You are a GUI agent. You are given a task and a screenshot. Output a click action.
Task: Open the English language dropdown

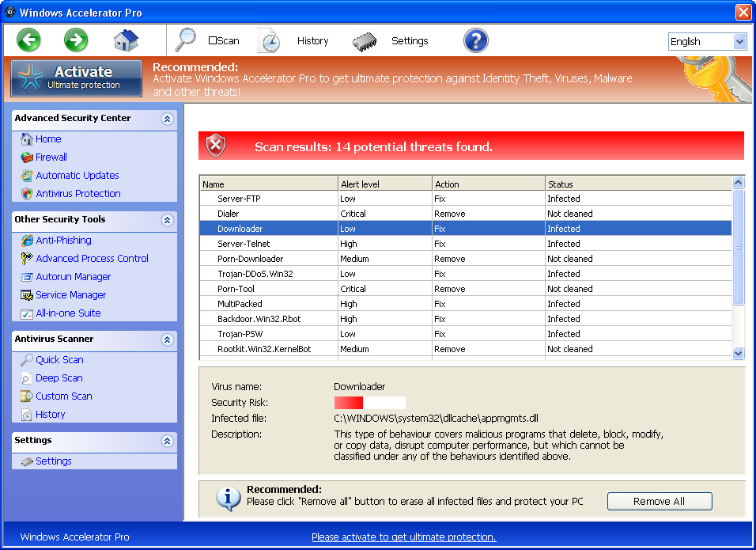(x=707, y=41)
